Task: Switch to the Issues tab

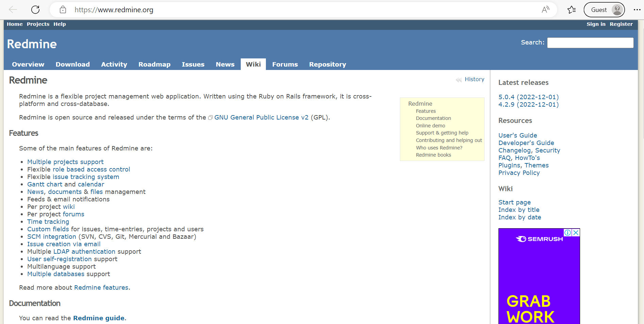Action: coord(193,64)
